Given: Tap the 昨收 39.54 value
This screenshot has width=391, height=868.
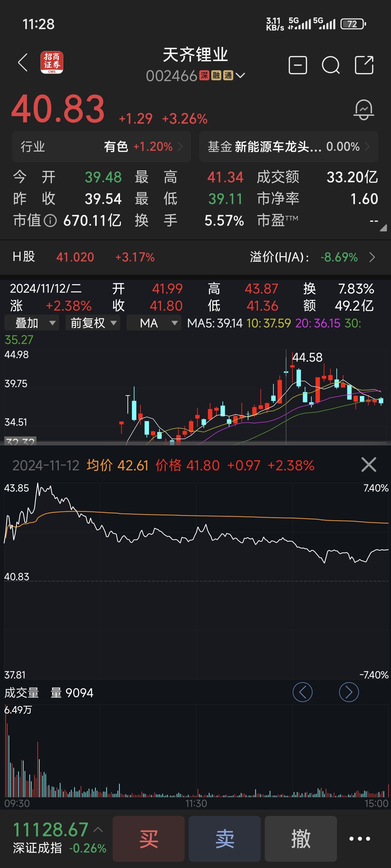Looking at the screenshot, I should click(x=103, y=199).
